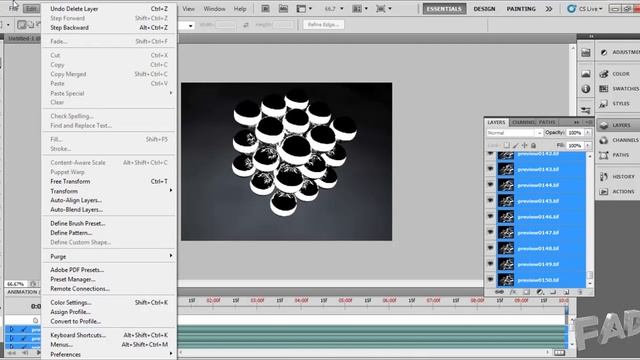Open Color Settings from Edit menu

pos(109,302)
